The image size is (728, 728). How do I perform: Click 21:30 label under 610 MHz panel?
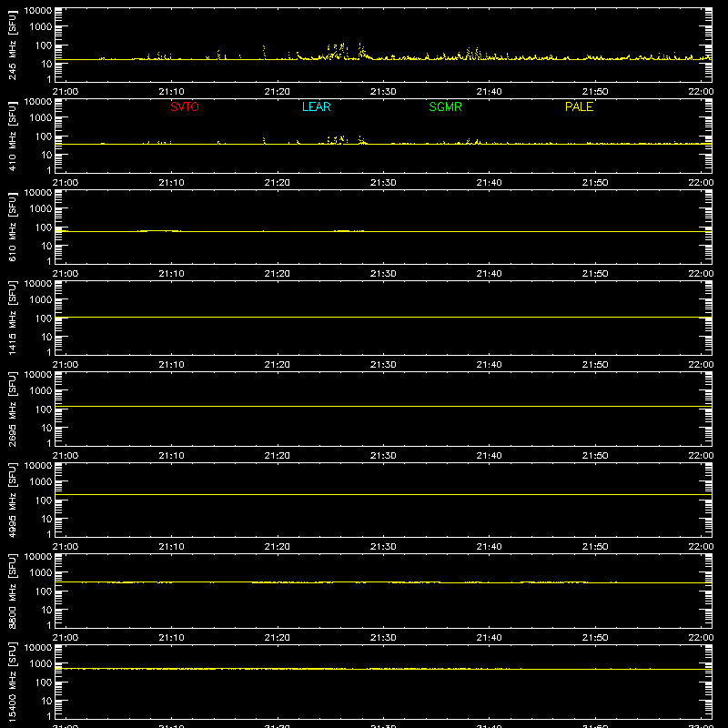click(x=383, y=274)
